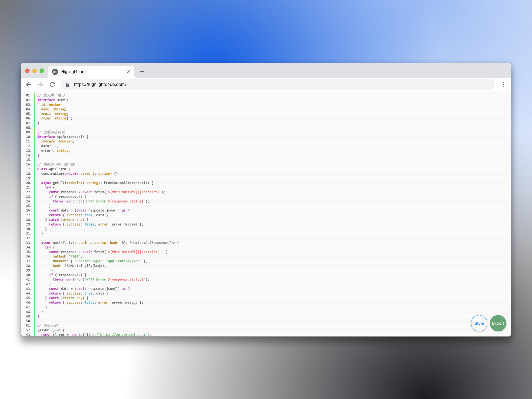This screenshot has width=532, height=399.
Task: Click the Style button
Action: pyautogui.click(x=479, y=323)
